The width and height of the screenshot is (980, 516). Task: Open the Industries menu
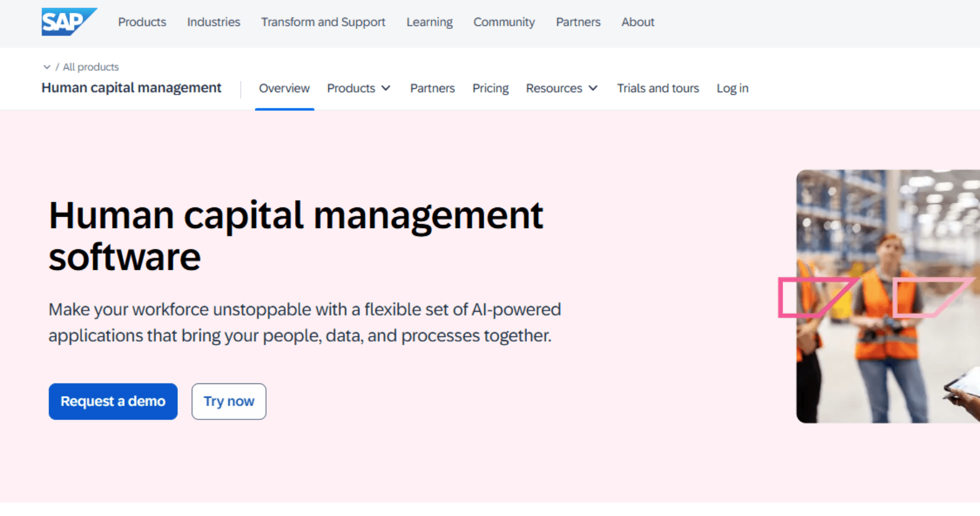[214, 22]
